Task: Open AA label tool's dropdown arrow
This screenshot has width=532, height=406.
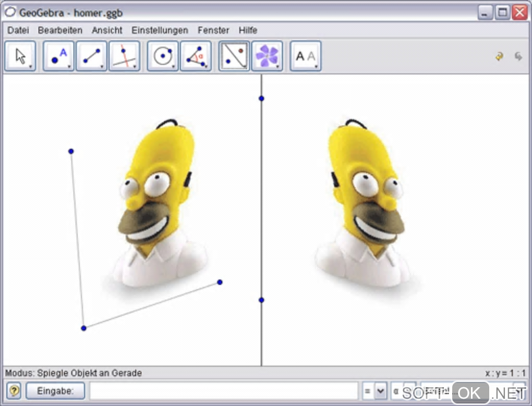Action: (x=316, y=67)
